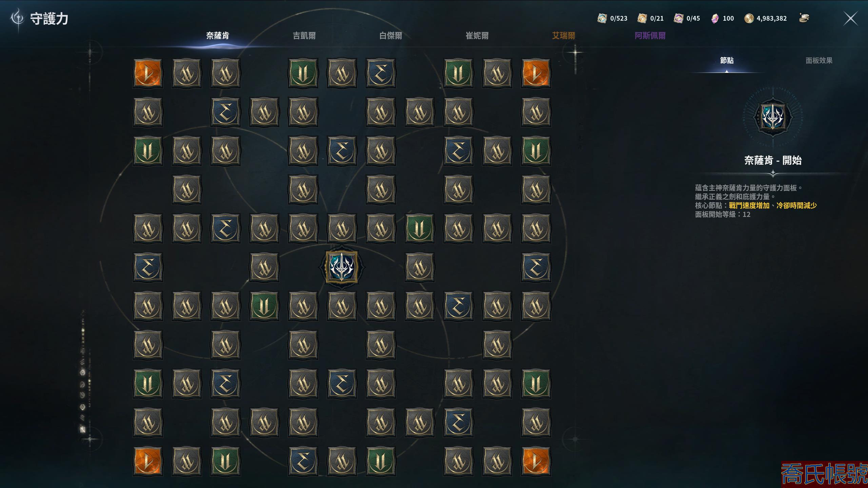The width and height of the screenshot is (868, 488).
Task: Open the 阿斯佩爾 tab
Action: tap(650, 36)
